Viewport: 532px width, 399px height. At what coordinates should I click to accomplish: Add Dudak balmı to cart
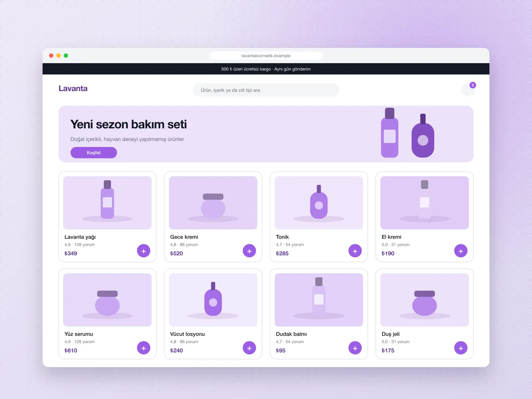pyautogui.click(x=355, y=348)
